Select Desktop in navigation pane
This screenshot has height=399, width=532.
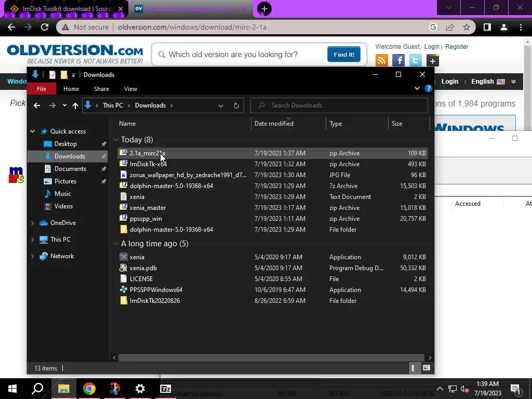pos(65,144)
